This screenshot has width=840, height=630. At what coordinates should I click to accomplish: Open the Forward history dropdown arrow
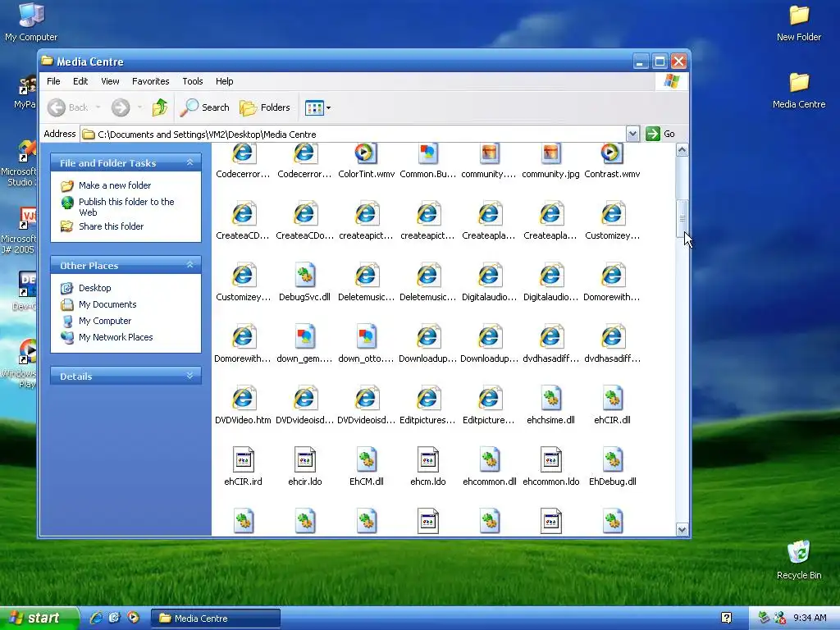[139, 107]
